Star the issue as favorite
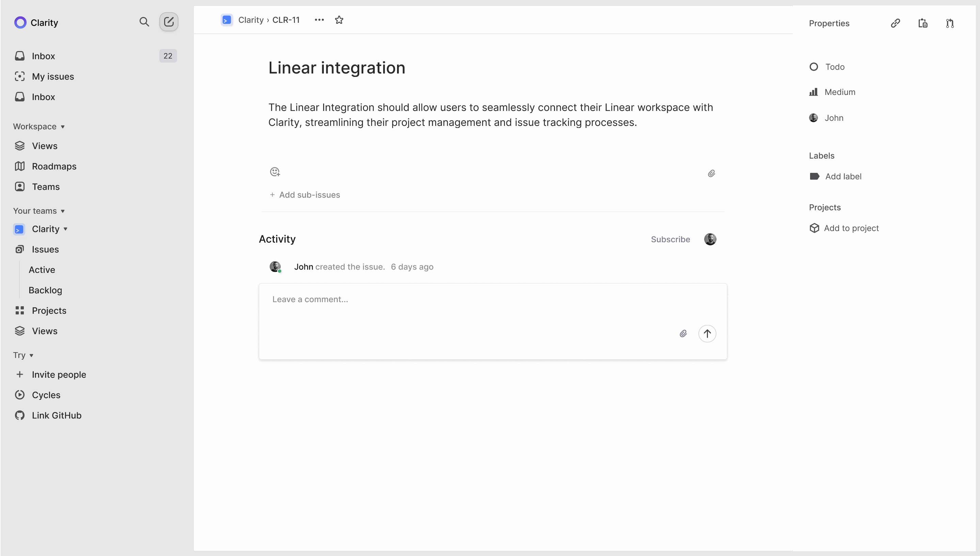 pos(339,20)
